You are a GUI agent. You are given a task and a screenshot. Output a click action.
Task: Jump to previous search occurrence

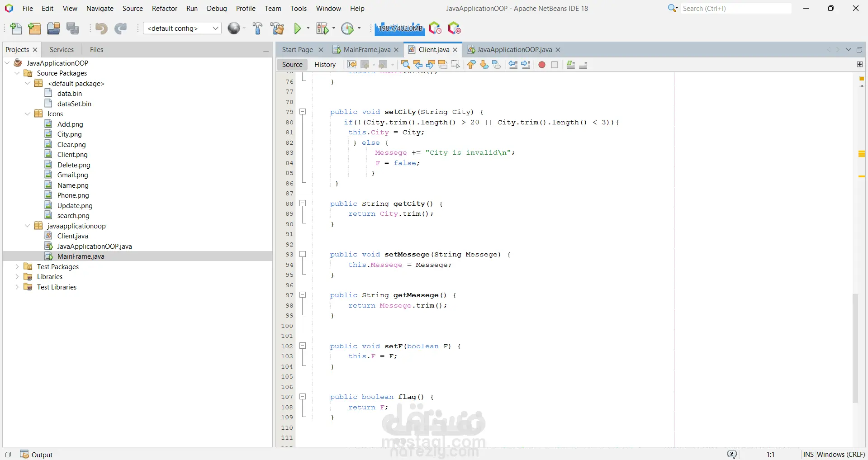pos(418,65)
